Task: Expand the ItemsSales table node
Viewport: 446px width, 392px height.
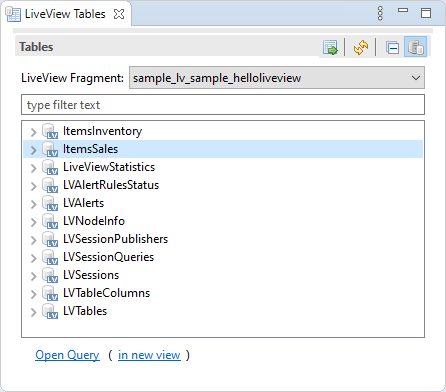Action: point(33,150)
